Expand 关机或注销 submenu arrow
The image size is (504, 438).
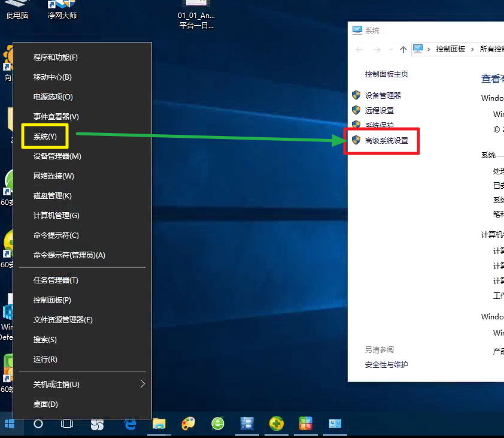pyautogui.click(x=142, y=383)
